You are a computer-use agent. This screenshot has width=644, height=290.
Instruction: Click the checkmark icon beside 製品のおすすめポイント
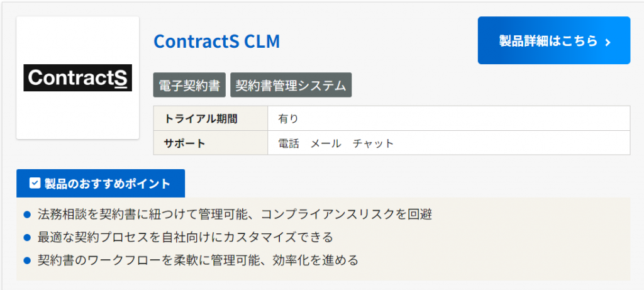(35, 183)
